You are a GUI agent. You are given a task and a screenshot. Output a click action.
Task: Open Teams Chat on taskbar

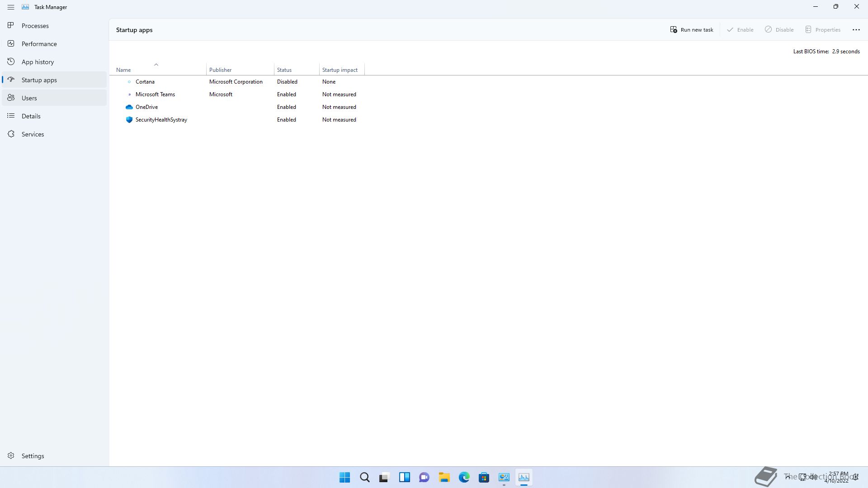tap(424, 477)
